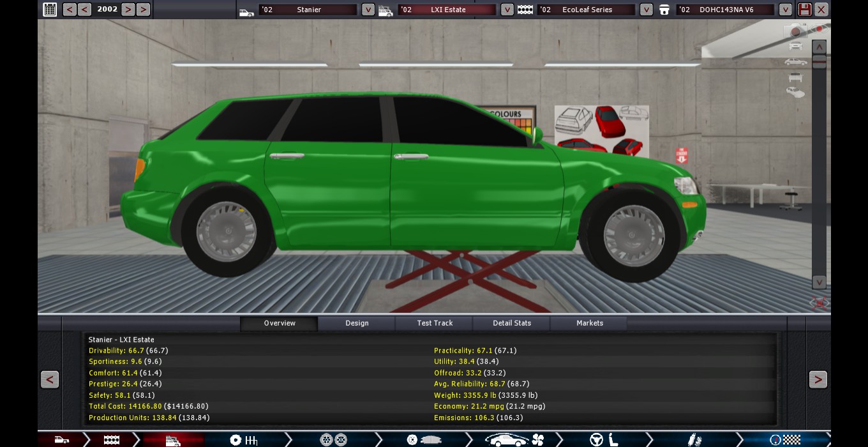Open the LXI Estate trim dropdown
Viewport: 868px width, 447px height.
[507, 10]
